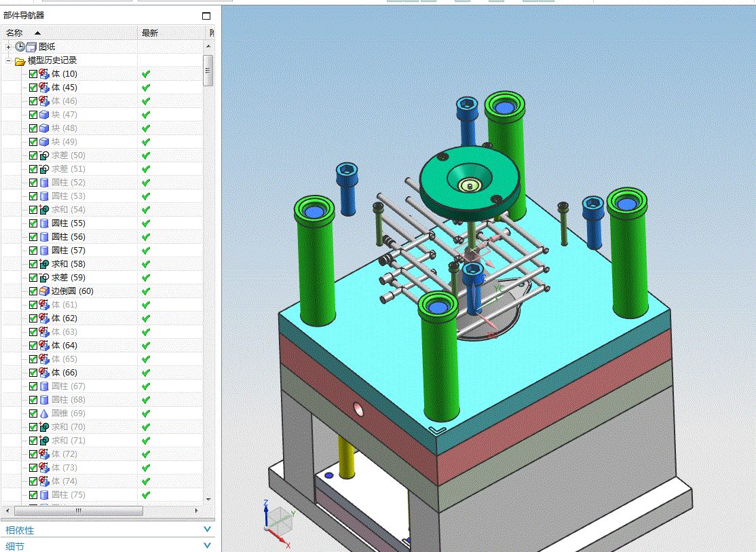
Task: Click the unite icon for 求和 (70)
Action: [44, 427]
